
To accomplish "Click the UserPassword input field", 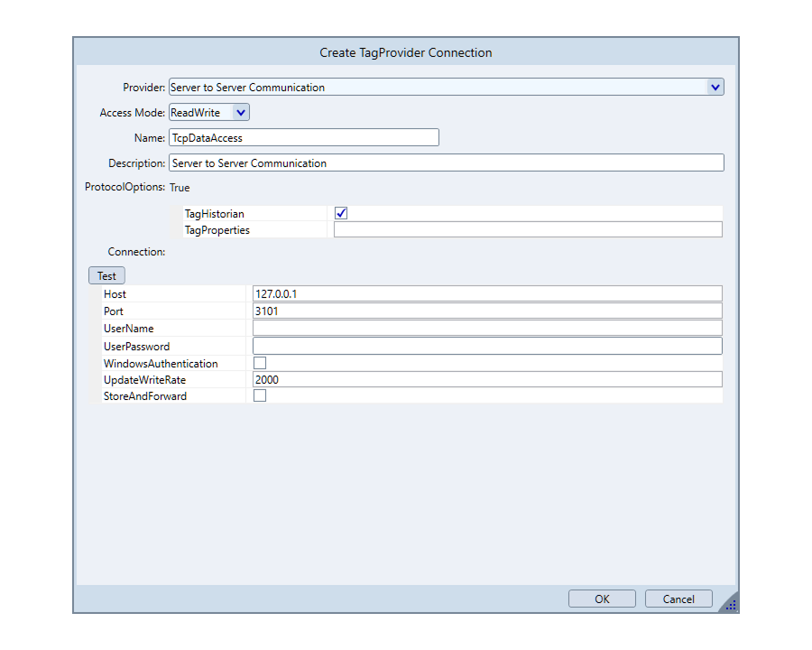I will pyautogui.click(x=487, y=346).
